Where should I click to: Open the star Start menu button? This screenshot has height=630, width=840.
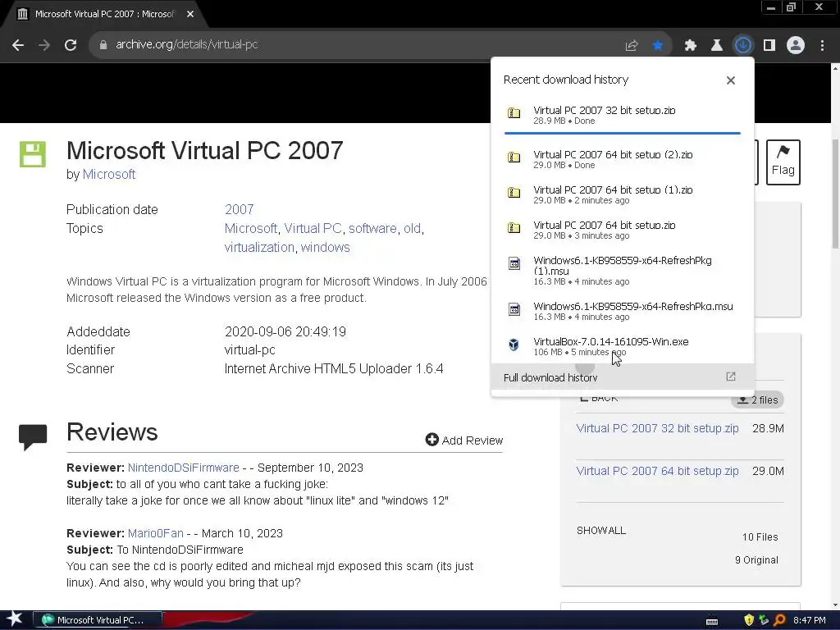point(15,619)
